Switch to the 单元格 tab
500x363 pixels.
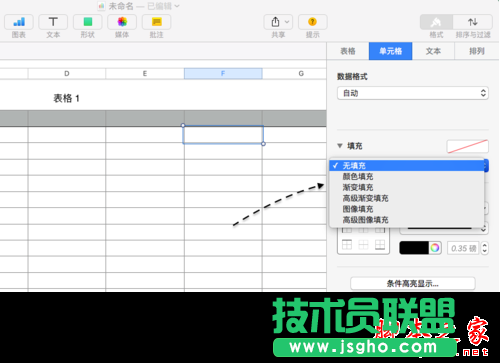[391, 51]
